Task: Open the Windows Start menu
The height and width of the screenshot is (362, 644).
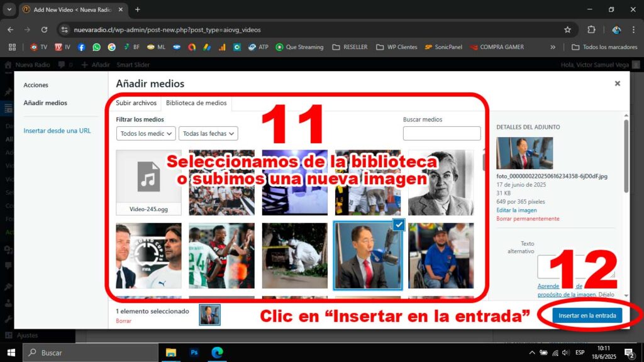Action: click(x=11, y=352)
